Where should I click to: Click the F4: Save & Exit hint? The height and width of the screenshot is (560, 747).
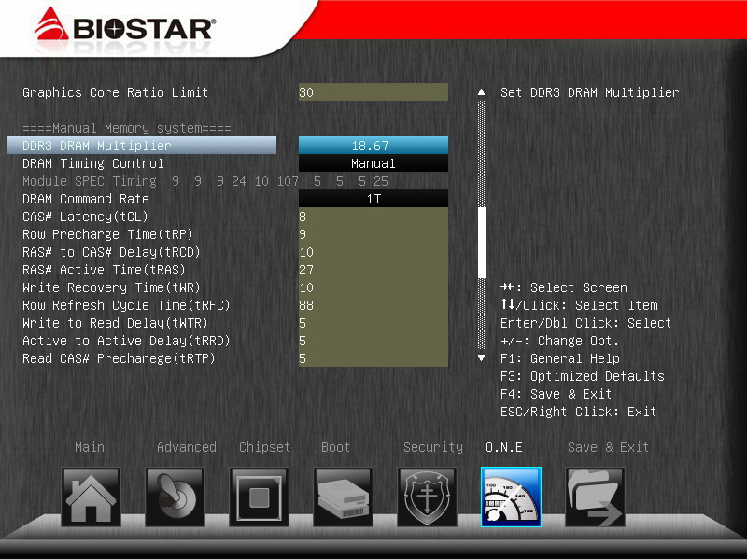coord(556,394)
